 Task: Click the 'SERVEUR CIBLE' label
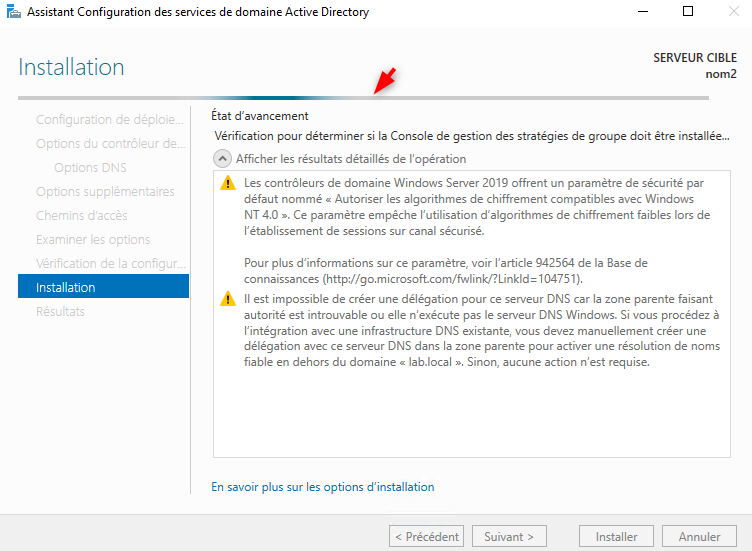[695, 58]
